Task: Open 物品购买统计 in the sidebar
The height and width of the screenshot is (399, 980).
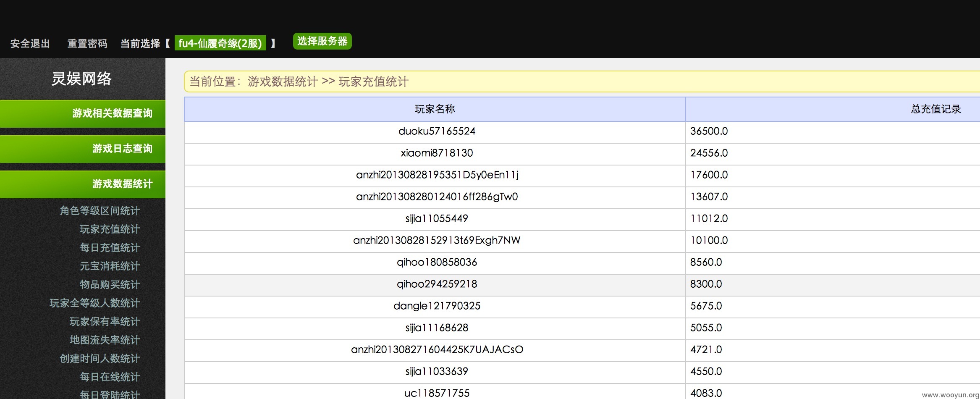Action: tap(110, 284)
